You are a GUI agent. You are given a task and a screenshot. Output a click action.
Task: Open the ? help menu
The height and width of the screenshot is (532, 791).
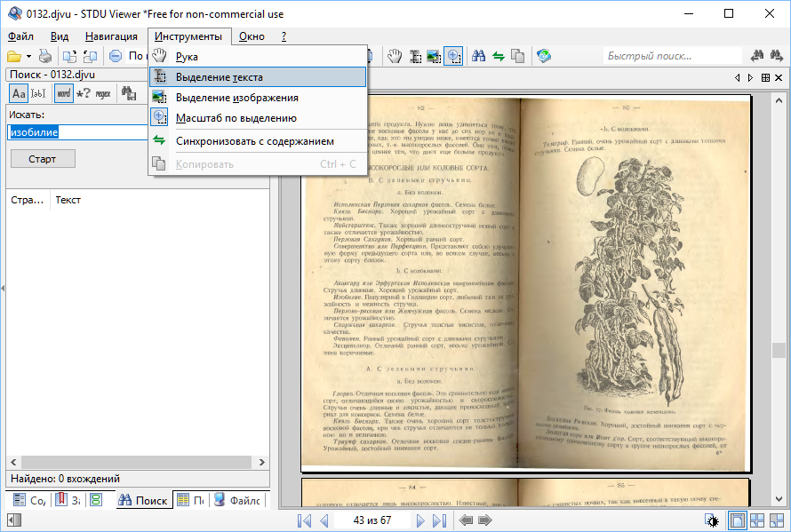pos(284,36)
